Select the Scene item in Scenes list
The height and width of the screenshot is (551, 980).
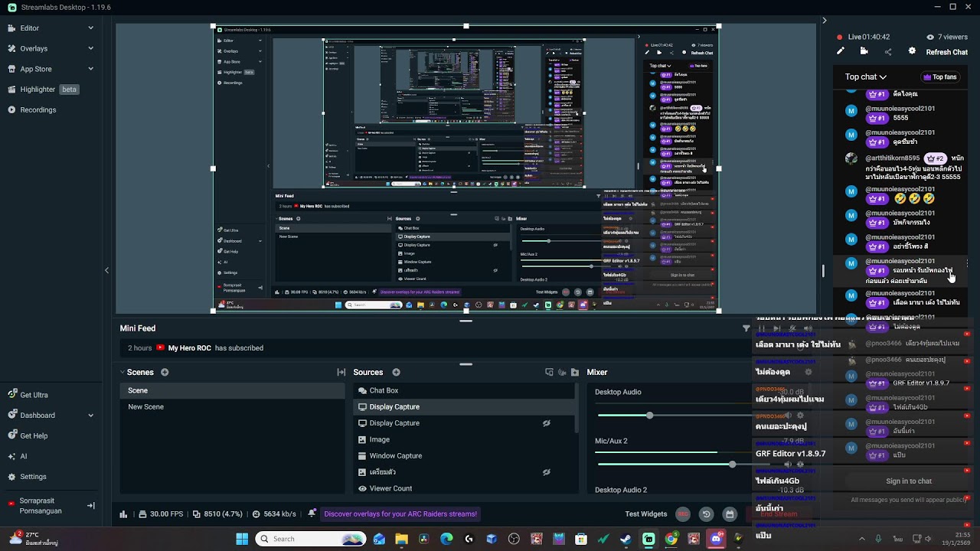coord(234,390)
